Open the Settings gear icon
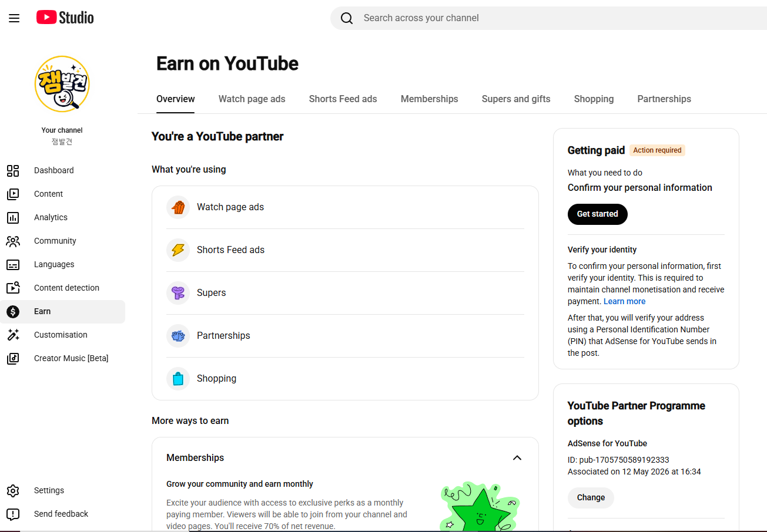Image resolution: width=767 pixels, height=532 pixels. coord(13,490)
